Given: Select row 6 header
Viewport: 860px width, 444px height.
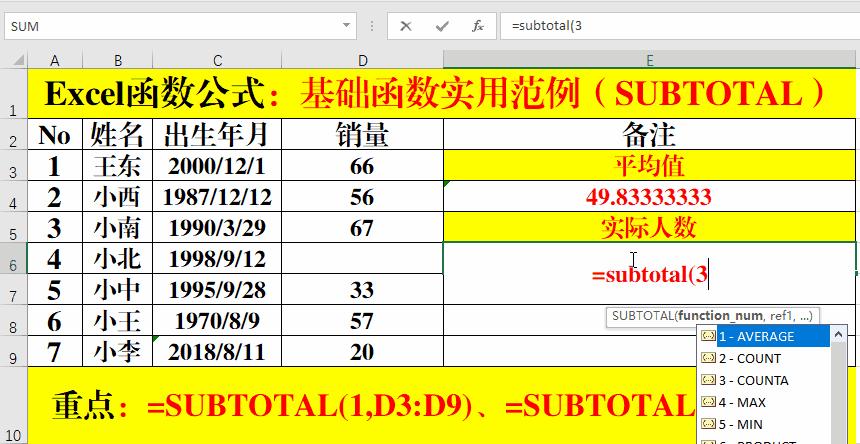Looking at the screenshot, I should click(x=13, y=258).
